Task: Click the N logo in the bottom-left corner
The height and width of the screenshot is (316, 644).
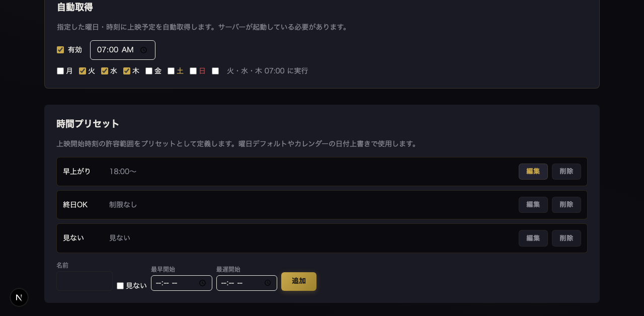Action: pyautogui.click(x=19, y=297)
